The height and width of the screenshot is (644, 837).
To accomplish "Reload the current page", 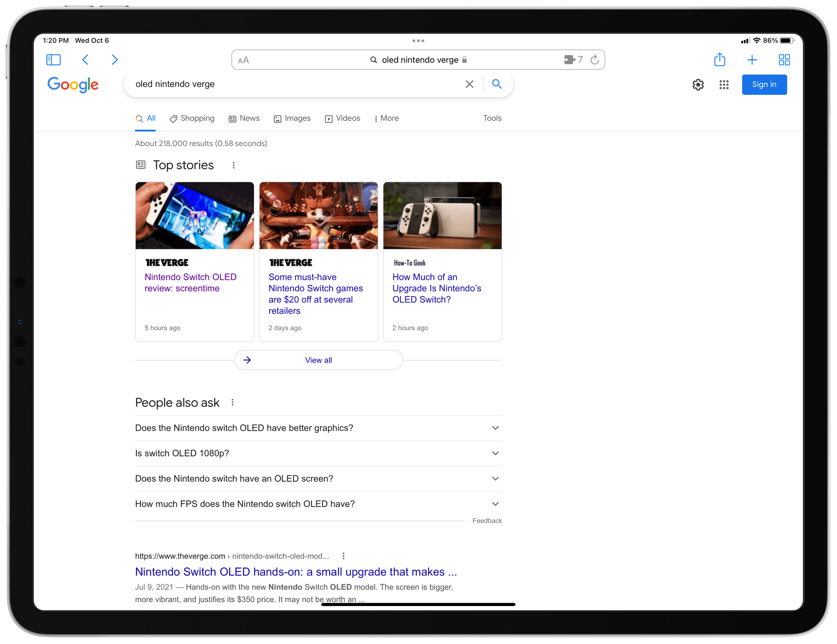I will [595, 60].
